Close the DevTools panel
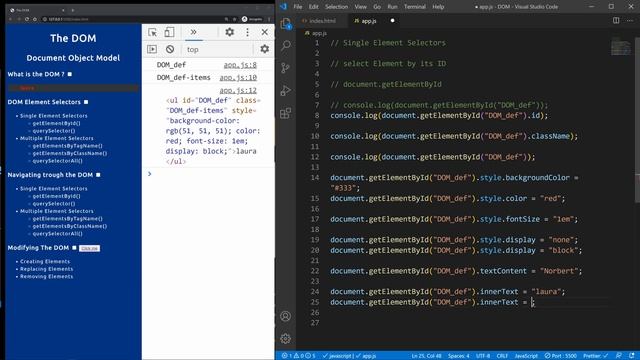The height and width of the screenshot is (360, 640). point(264,32)
